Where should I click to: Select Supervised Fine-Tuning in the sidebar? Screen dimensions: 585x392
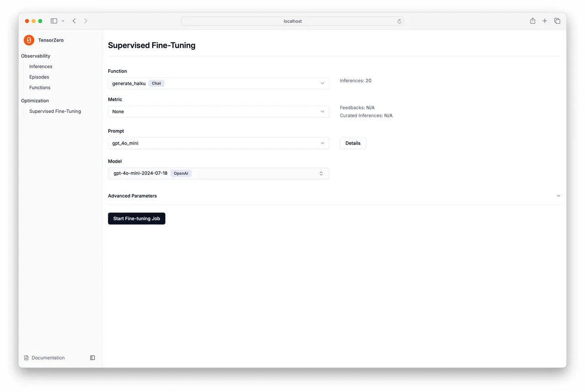click(x=55, y=111)
